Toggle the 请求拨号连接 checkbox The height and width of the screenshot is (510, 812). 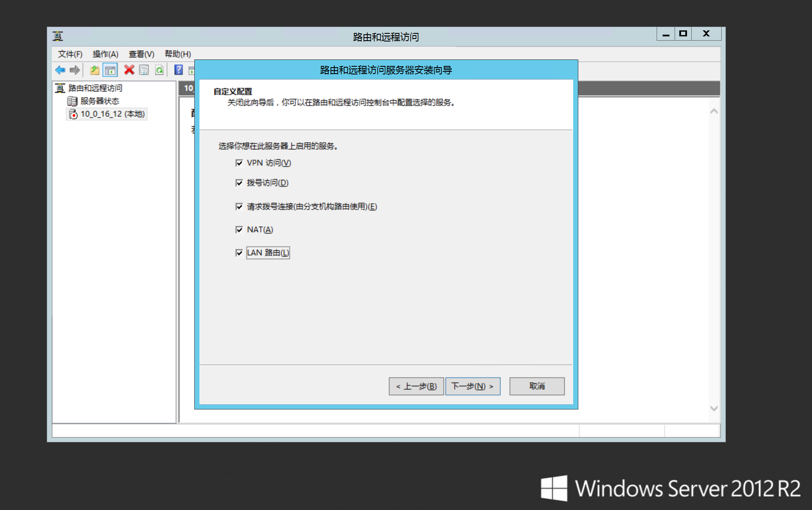[239, 207]
